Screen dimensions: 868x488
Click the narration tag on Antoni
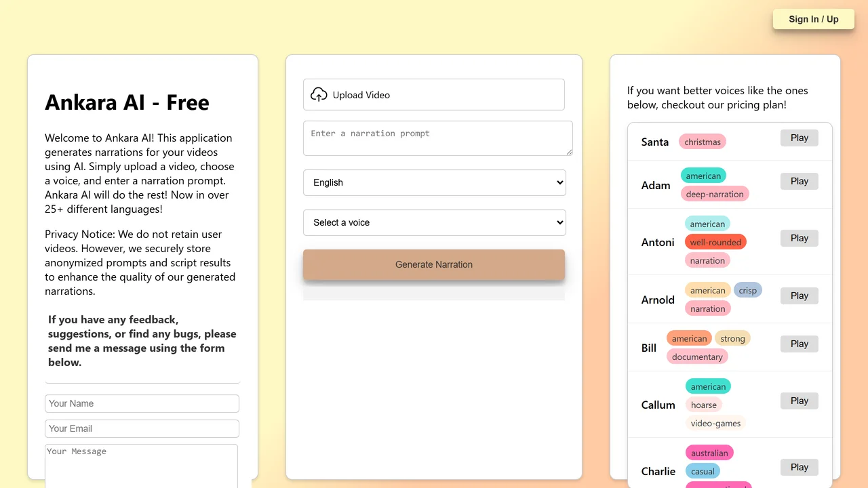click(707, 260)
